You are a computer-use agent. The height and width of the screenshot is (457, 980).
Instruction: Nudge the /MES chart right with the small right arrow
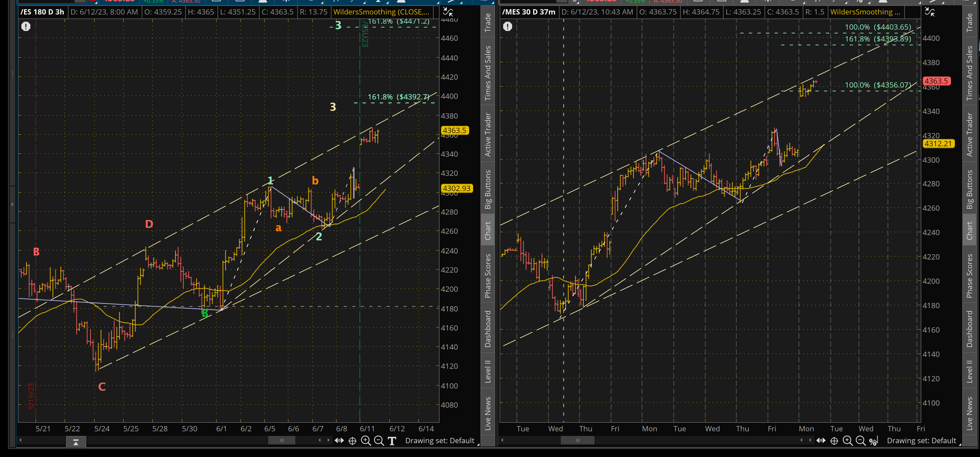click(x=810, y=440)
